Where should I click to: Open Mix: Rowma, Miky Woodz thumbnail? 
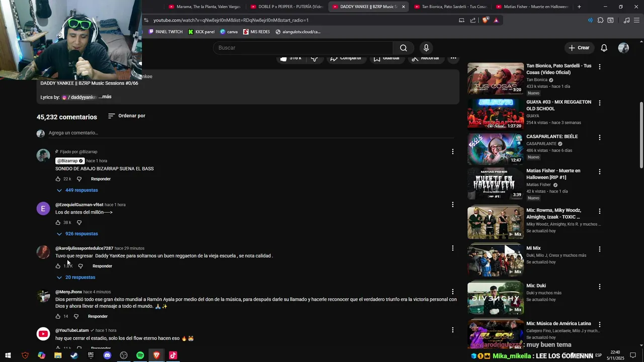pos(496,223)
